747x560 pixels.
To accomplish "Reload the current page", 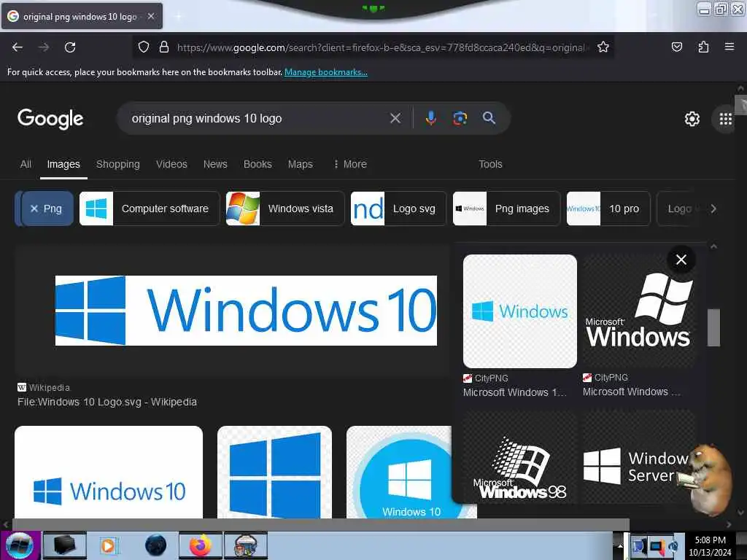I will [x=70, y=47].
